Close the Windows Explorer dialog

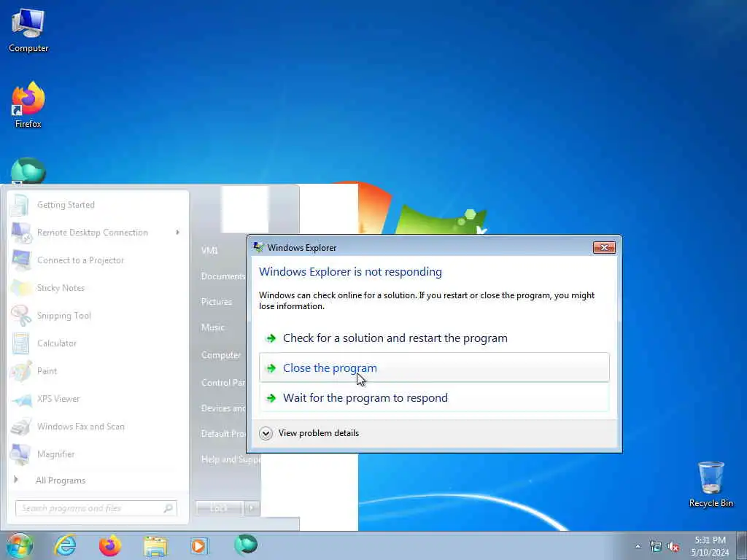(x=604, y=248)
